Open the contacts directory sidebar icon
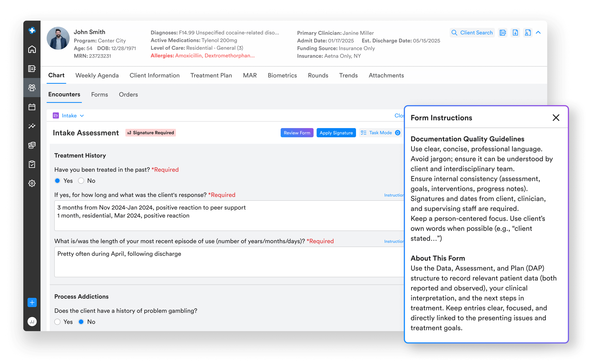595x364 pixels. click(32, 69)
